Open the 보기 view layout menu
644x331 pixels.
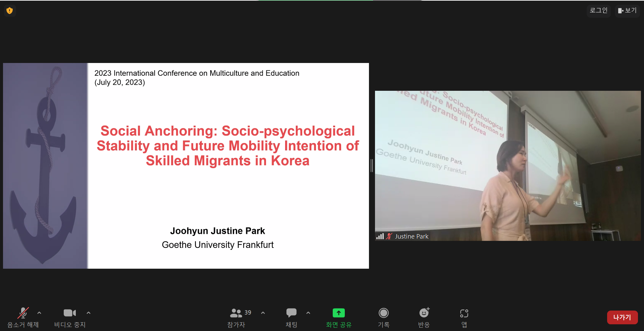click(x=627, y=10)
